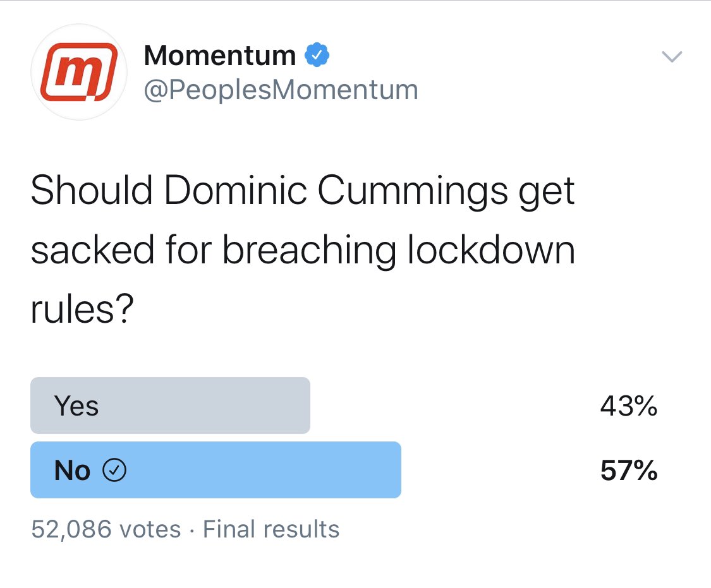This screenshot has height=588, width=711.
Task: Click the 43% result for Yes
Action: pyautogui.click(x=628, y=406)
